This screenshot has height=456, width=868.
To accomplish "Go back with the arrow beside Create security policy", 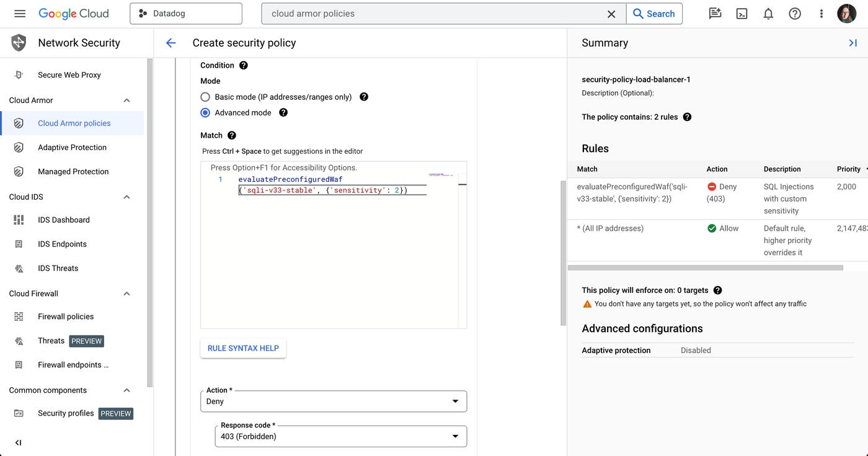I will pos(171,43).
